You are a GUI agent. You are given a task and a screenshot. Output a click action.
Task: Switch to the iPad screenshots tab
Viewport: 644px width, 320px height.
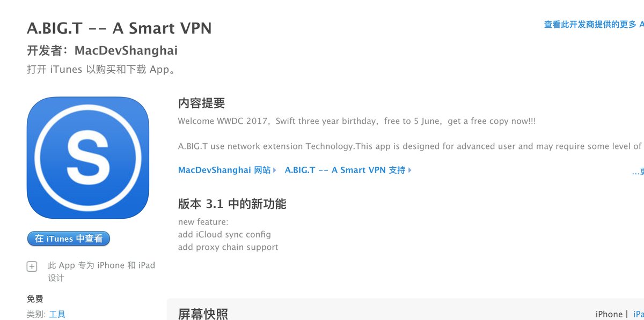[x=638, y=314]
